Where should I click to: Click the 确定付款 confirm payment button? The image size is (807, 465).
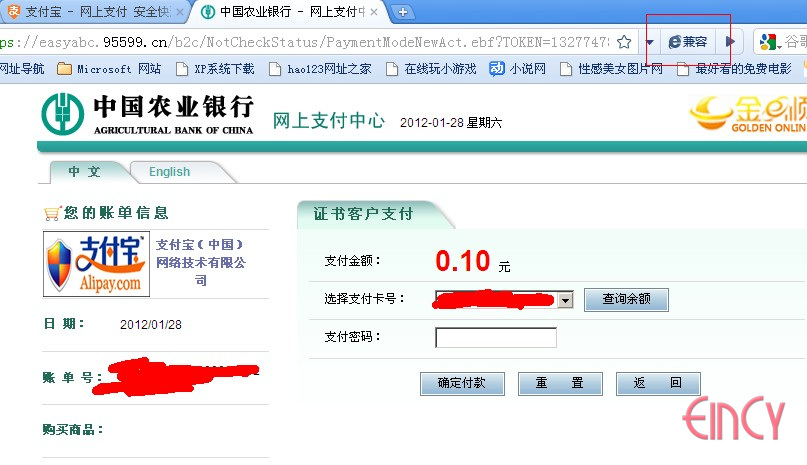462,383
